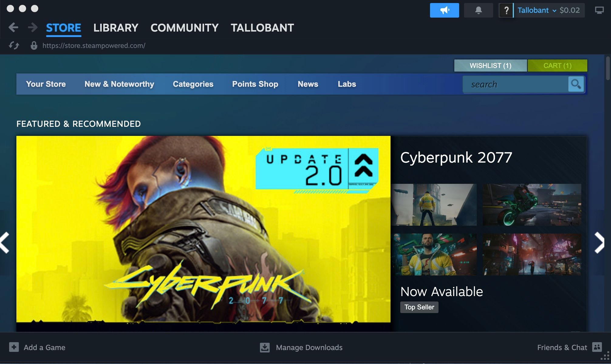Click the motorcycle Cyberpunk screenshot thumbnail
The image size is (611, 364).
531,205
